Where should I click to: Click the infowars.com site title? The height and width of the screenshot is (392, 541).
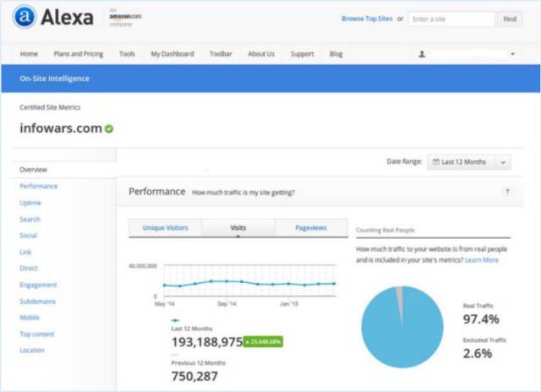click(x=61, y=128)
